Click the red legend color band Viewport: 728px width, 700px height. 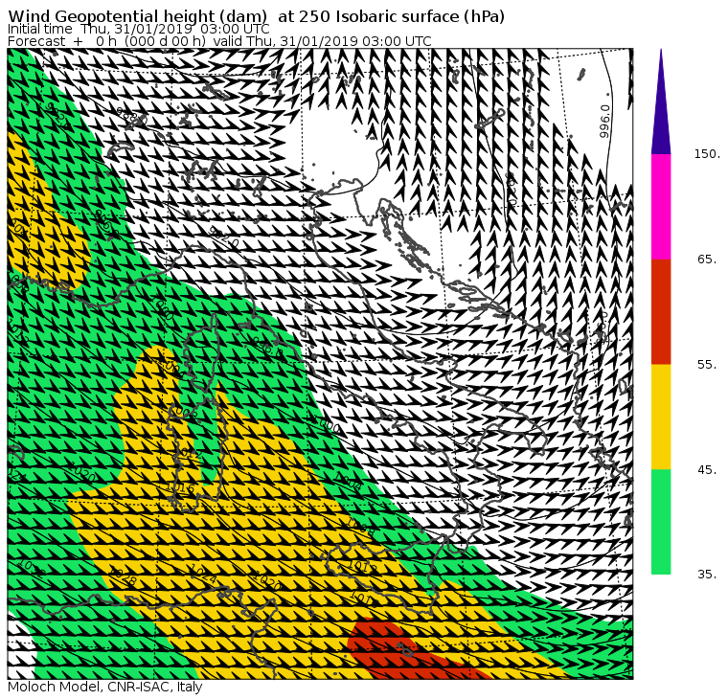coord(661,311)
